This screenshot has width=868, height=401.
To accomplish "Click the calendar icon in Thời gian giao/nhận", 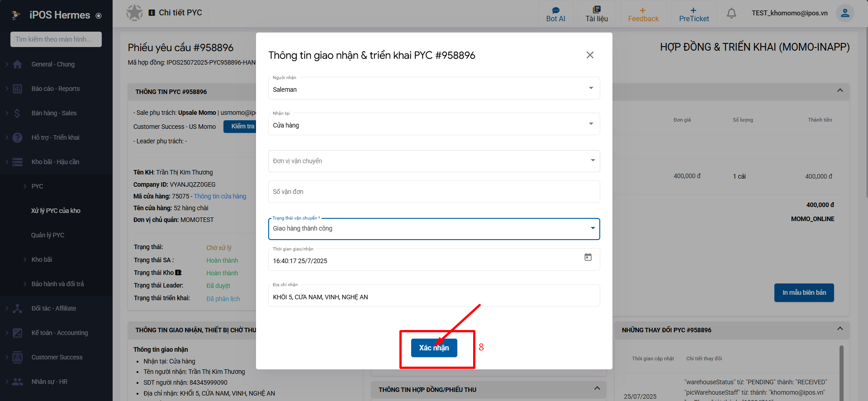I will pyautogui.click(x=588, y=257).
